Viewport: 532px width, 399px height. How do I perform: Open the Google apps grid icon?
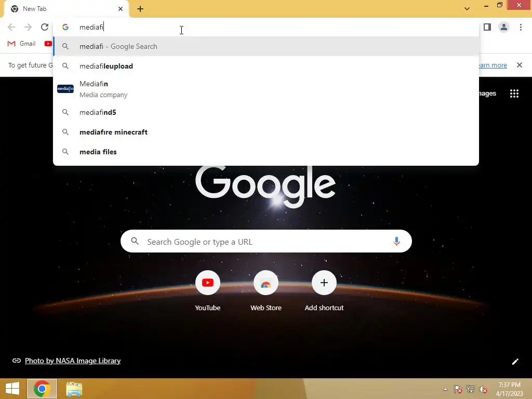(514, 94)
